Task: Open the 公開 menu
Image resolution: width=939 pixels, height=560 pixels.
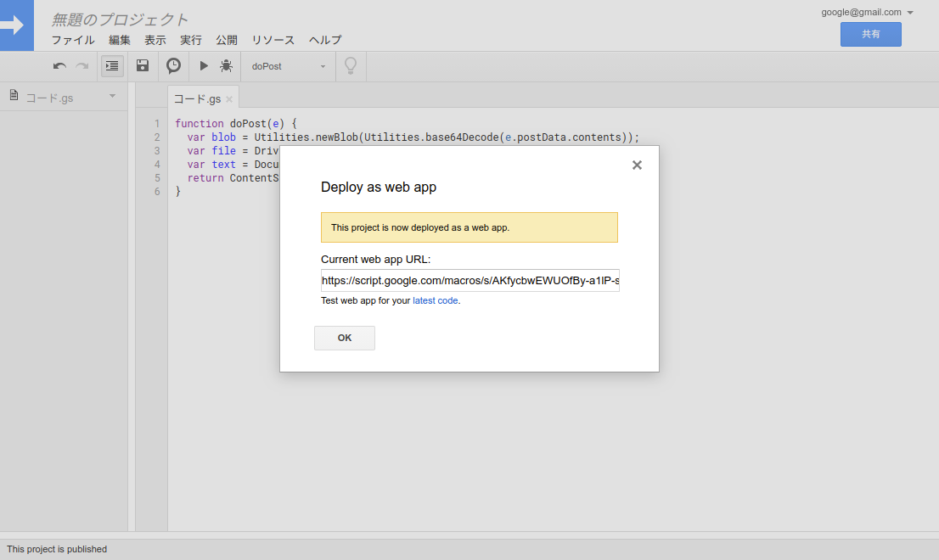Action: click(227, 40)
